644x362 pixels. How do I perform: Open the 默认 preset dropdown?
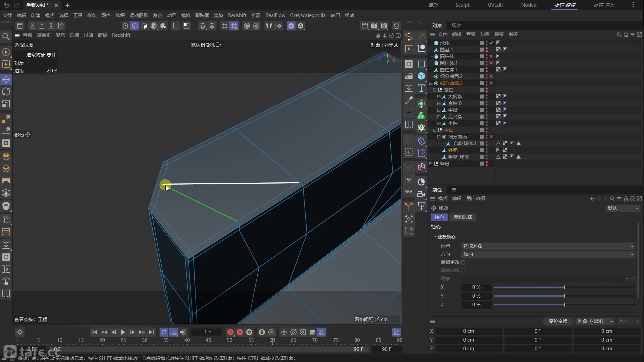coord(623,208)
